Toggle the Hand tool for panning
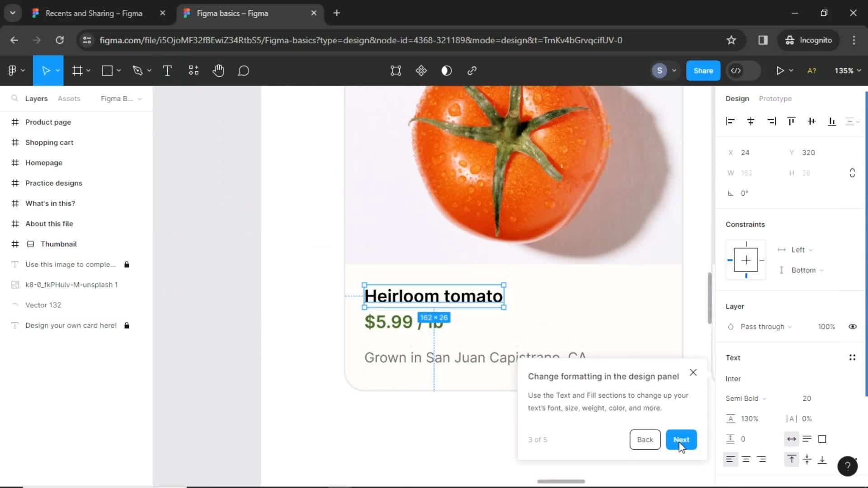This screenshot has height=488, width=868. [218, 71]
